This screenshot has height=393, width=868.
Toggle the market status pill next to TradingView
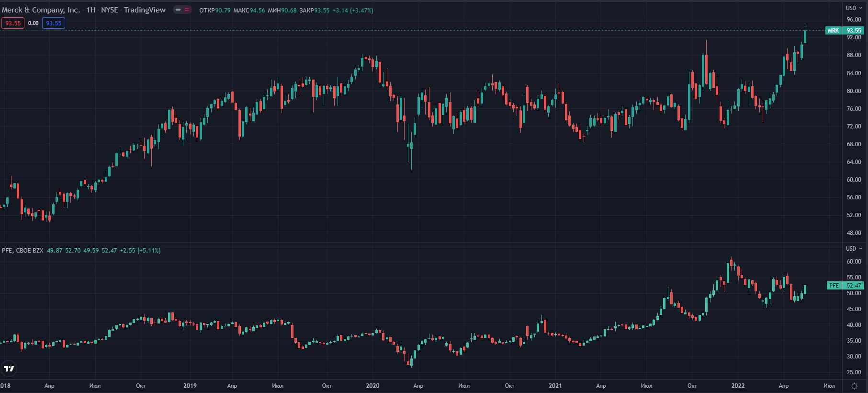(182, 10)
